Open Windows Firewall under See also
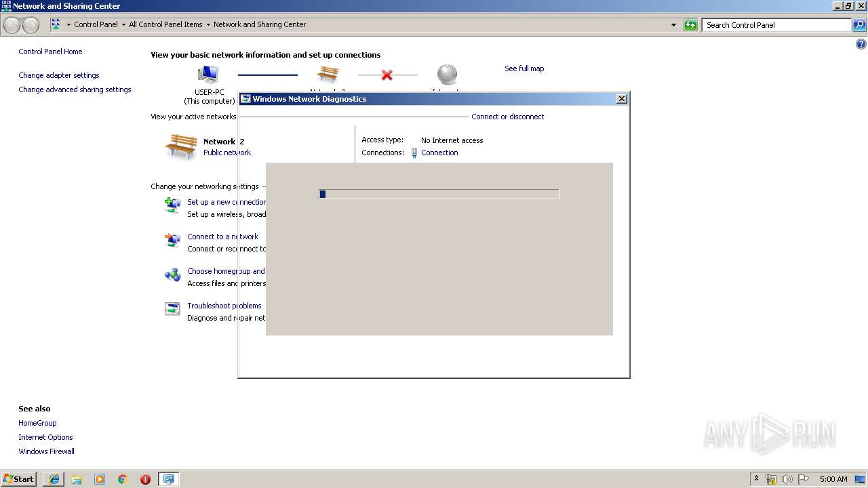 [x=46, y=451]
